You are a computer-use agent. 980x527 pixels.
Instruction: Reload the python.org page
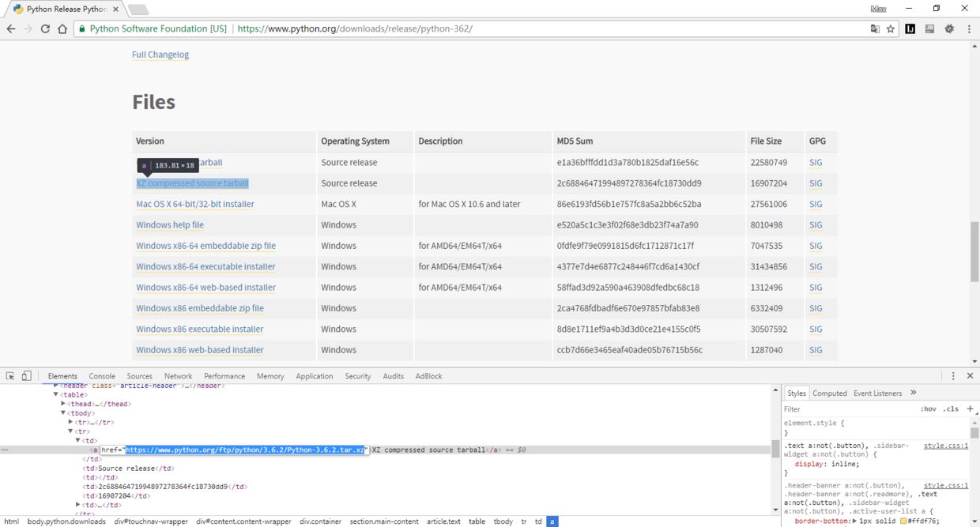pos(45,28)
